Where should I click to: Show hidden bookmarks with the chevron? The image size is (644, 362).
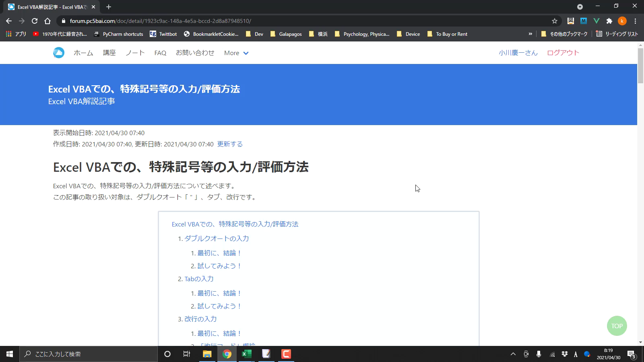530,34
